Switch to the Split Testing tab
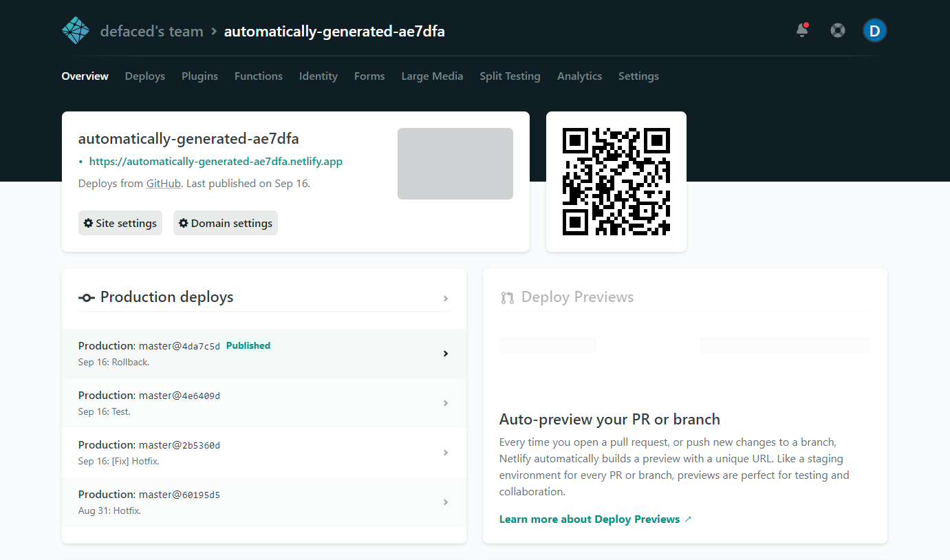 pyautogui.click(x=510, y=76)
